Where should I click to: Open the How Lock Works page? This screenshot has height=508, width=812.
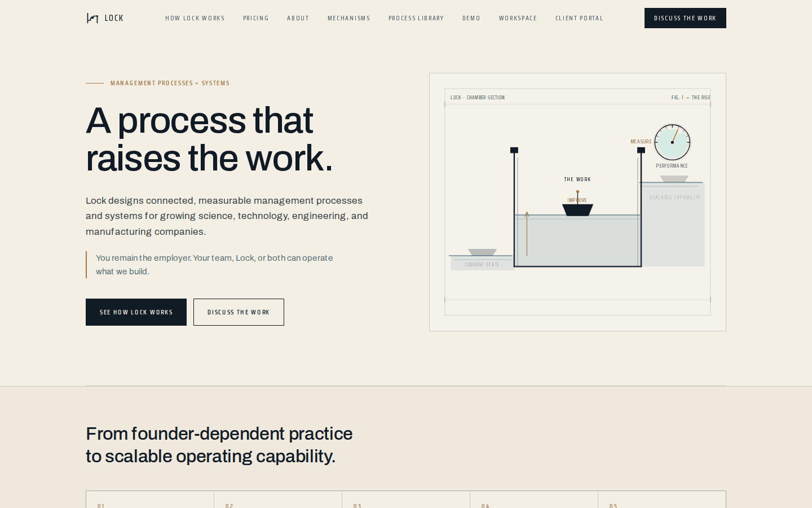195,18
